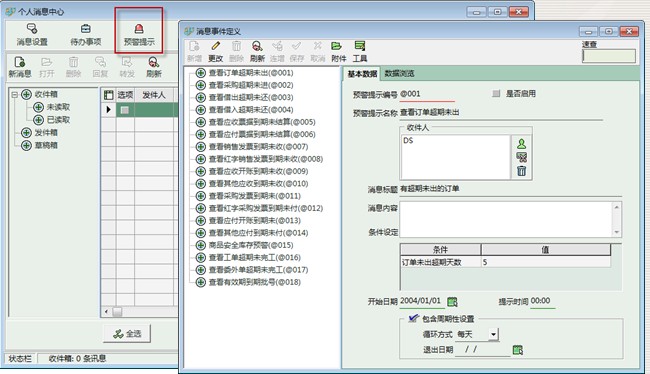Screen dimensions: 650x374
Task: Click 删除 in the 消息事件定义 toolbar
Action: tap(236, 51)
